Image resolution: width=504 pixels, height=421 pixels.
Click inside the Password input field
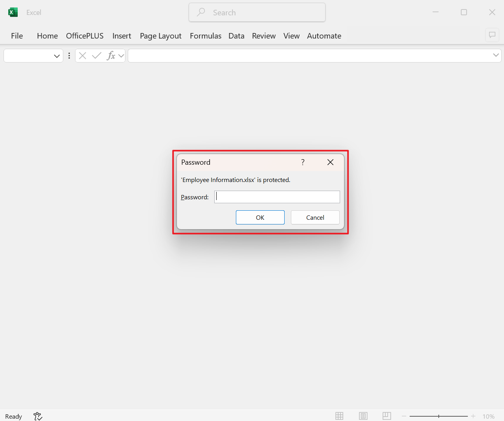277,197
